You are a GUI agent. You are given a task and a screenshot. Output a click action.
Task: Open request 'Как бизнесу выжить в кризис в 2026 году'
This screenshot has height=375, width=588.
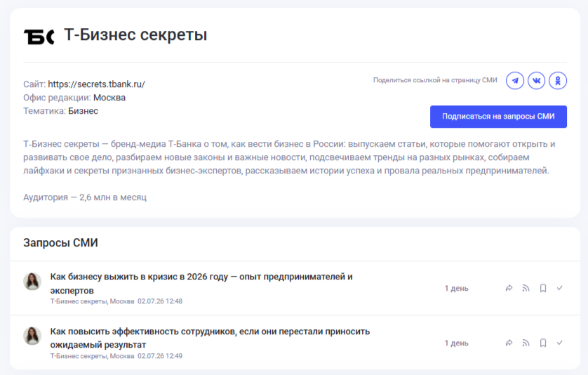pos(201,284)
